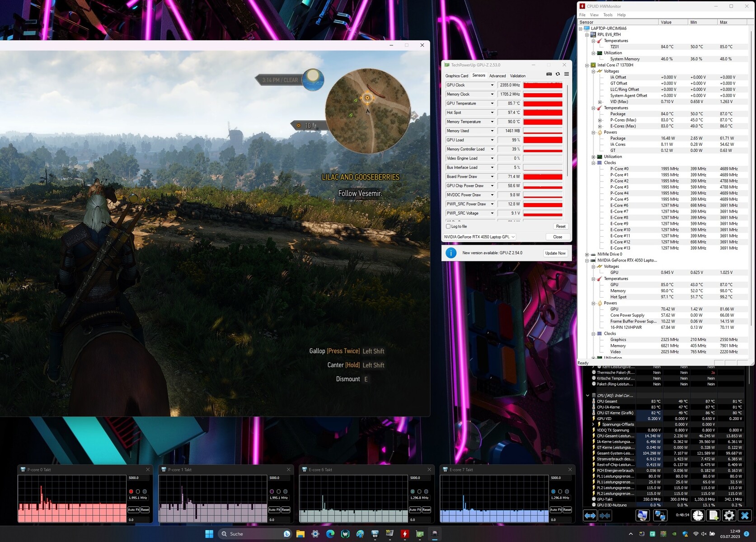Viewport: 756px width, 542px height.
Task: Open the HWiNFO summary monitor icon
Action: point(642,515)
